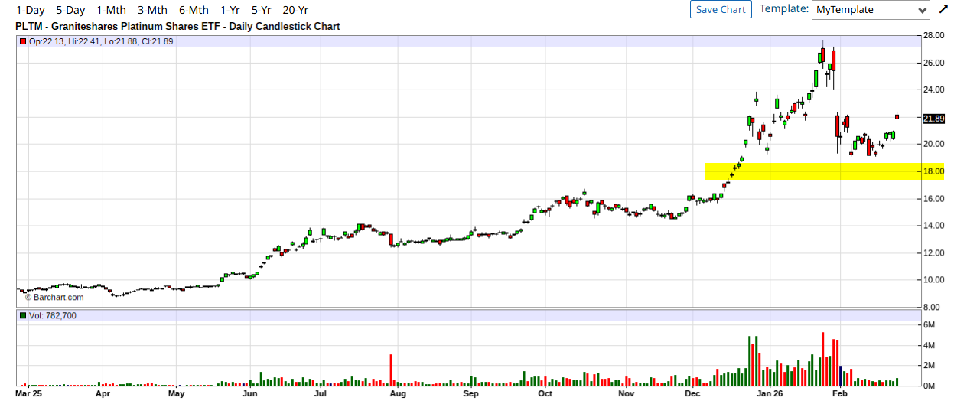Image resolution: width=980 pixels, height=404 pixels.
Task: Select the 5-Day time range
Action: (70, 10)
